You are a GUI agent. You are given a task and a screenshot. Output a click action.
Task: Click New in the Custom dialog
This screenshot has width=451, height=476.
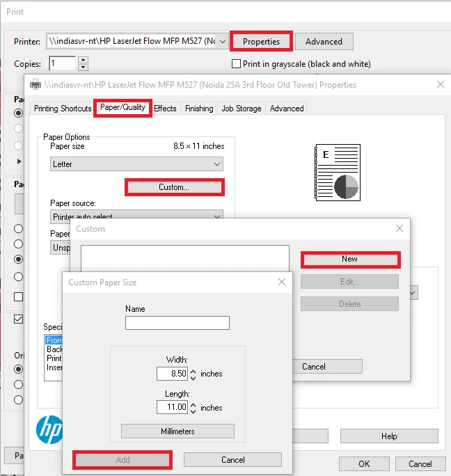pos(351,260)
